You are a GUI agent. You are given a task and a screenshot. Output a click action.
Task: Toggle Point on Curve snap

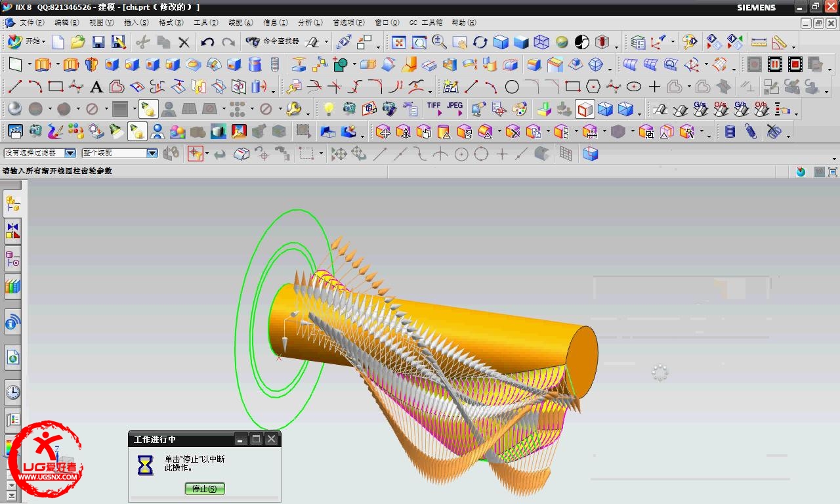[522, 154]
